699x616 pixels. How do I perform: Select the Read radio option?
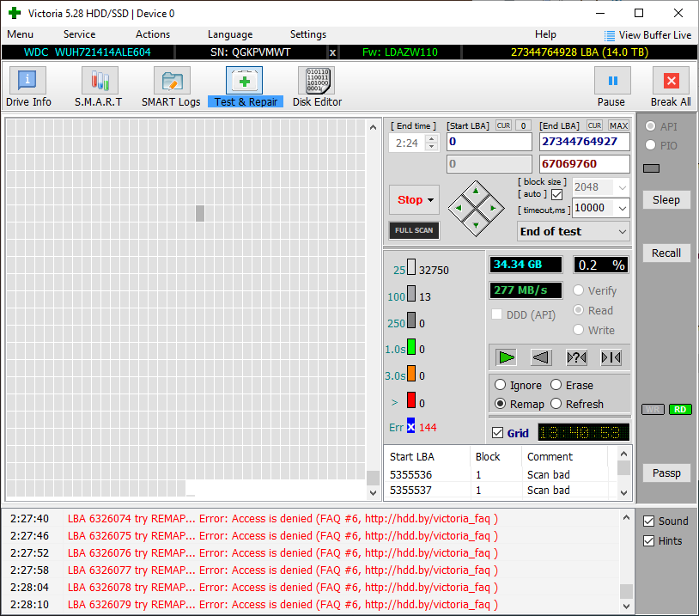tap(578, 309)
